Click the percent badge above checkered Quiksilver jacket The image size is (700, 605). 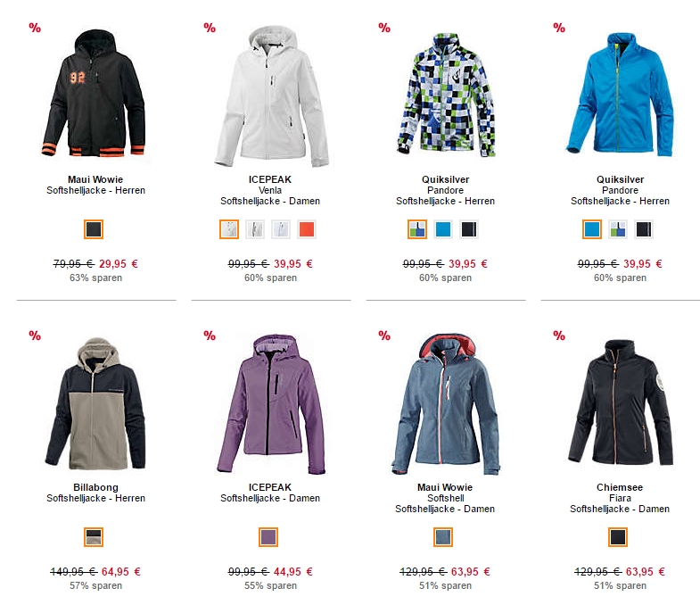click(384, 28)
